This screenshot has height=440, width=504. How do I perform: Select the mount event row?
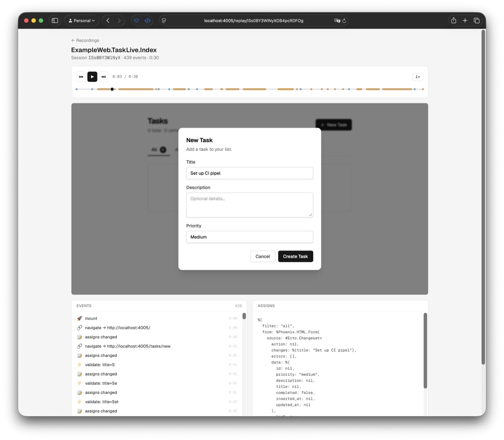click(157, 319)
